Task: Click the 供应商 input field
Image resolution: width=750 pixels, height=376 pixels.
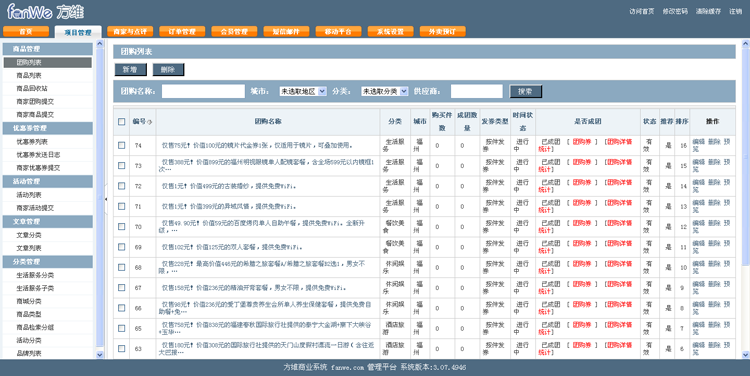Action: 477,91
